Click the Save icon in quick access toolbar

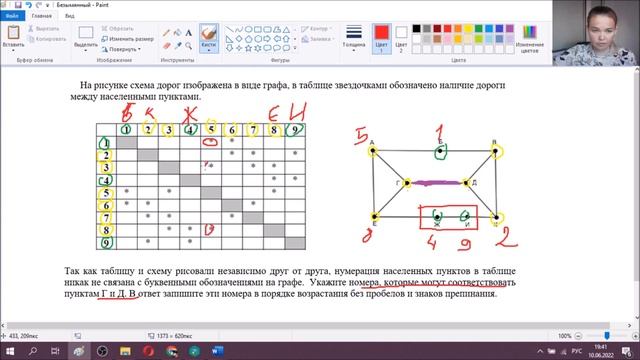point(18,5)
